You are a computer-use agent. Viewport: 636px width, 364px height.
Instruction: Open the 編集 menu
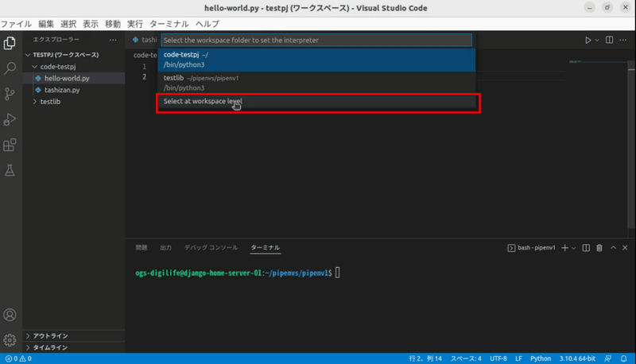click(x=46, y=24)
